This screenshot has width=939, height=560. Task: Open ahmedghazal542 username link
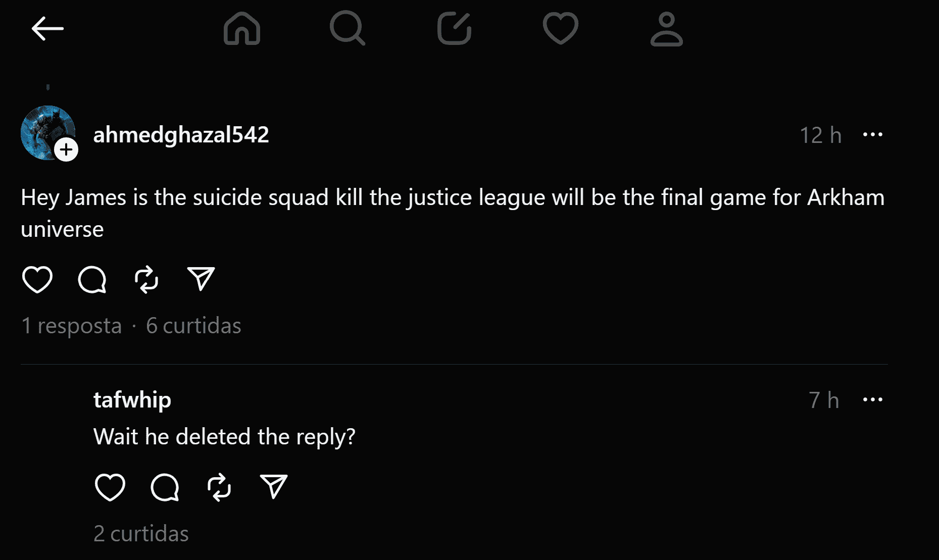181,135
